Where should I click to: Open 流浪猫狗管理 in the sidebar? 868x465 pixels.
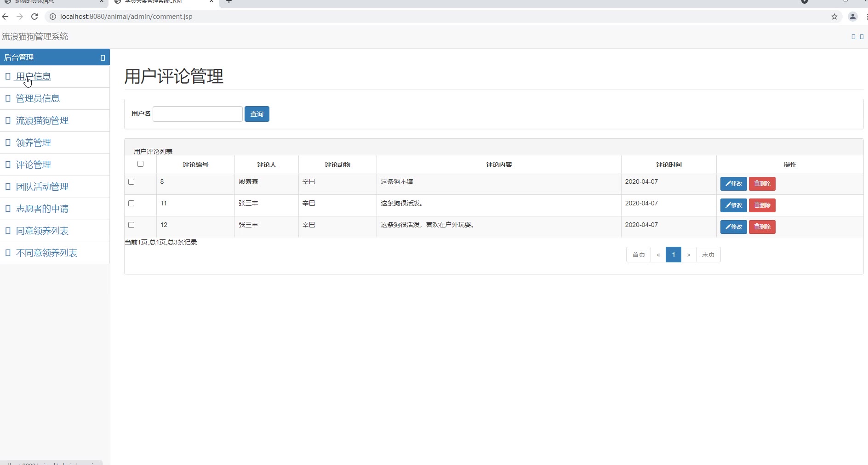pos(42,120)
